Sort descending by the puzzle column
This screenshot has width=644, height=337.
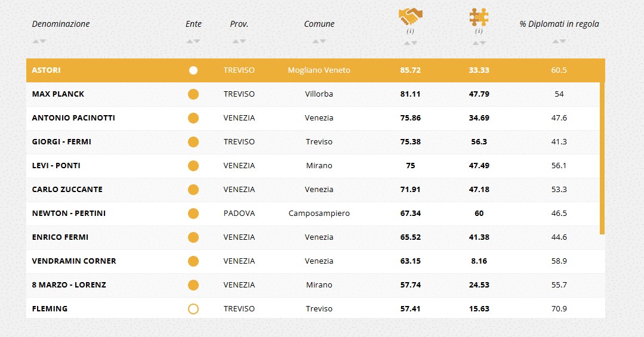pos(482,43)
